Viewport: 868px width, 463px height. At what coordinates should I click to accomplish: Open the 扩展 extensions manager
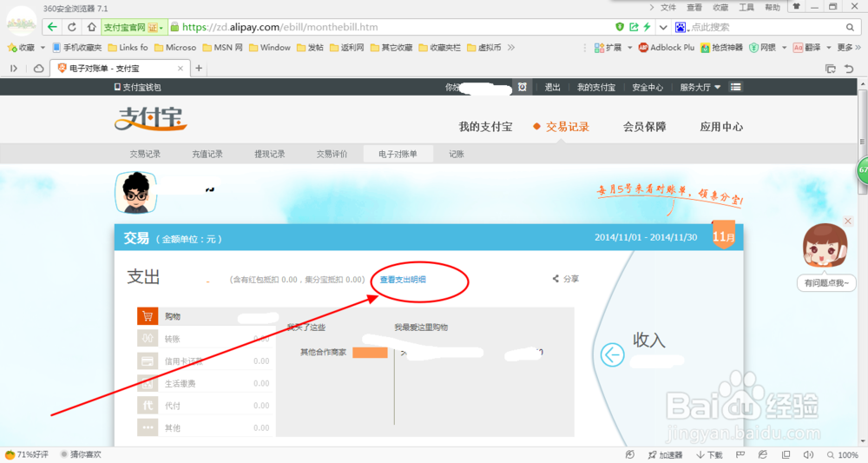pyautogui.click(x=608, y=48)
